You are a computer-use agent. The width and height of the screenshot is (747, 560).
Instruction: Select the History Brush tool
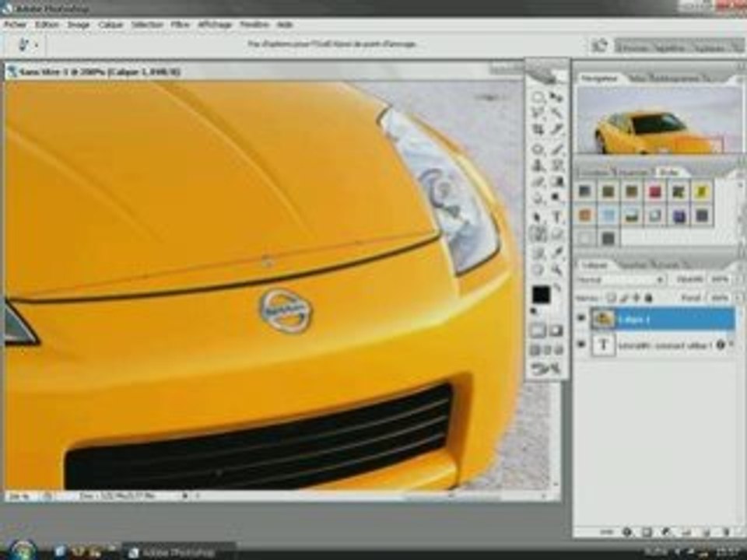tap(556, 166)
